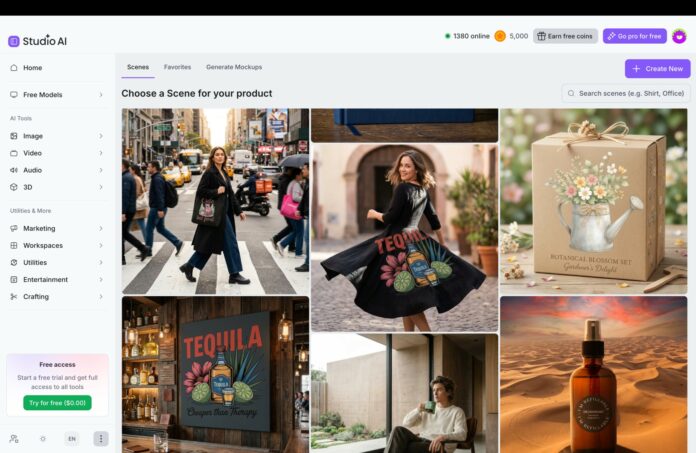The image size is (696, 453).
Task: Select the Video tools icon
Action: (x=14, y=153)
